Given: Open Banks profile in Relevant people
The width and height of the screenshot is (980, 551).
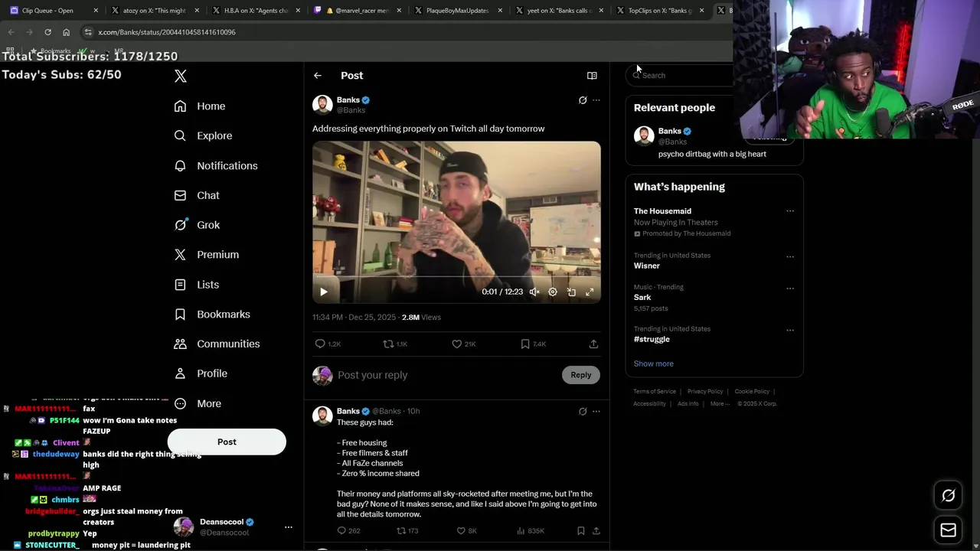Looking at the screenshot, I should pos(669,131).
